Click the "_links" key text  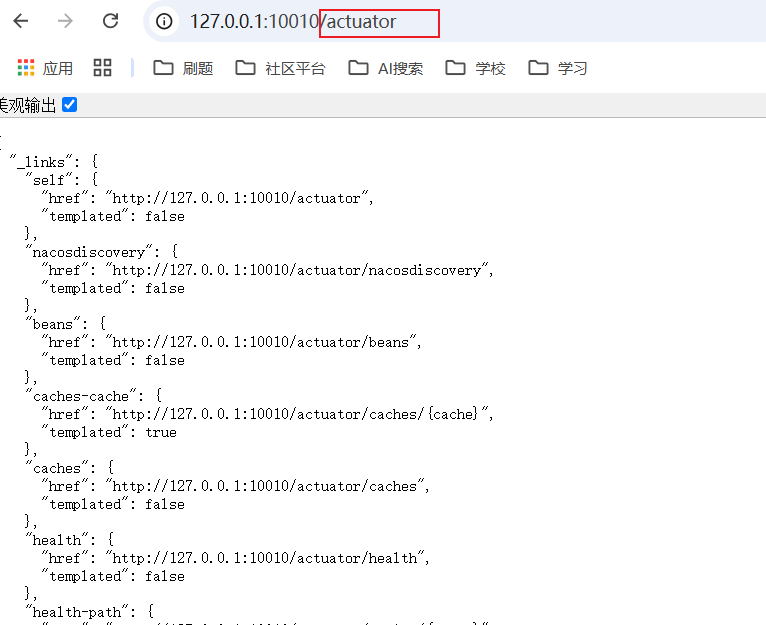pos(41,162)
